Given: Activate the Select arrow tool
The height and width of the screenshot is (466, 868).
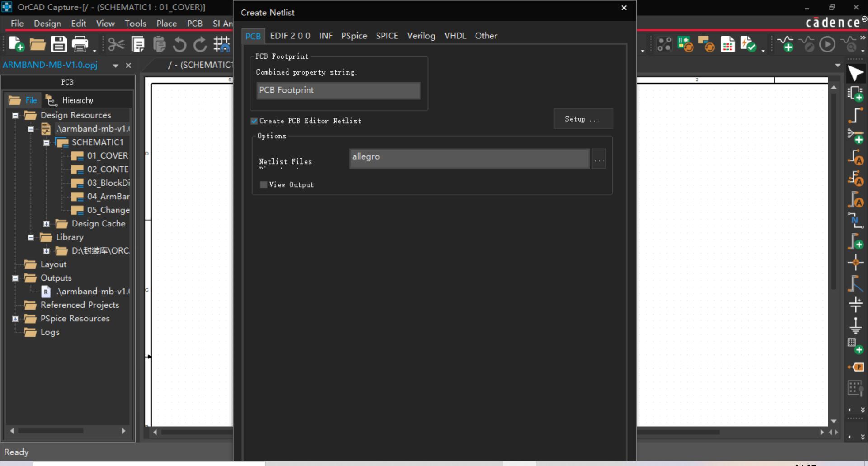Looking at the screenshot, I should (x=855, y=73).
